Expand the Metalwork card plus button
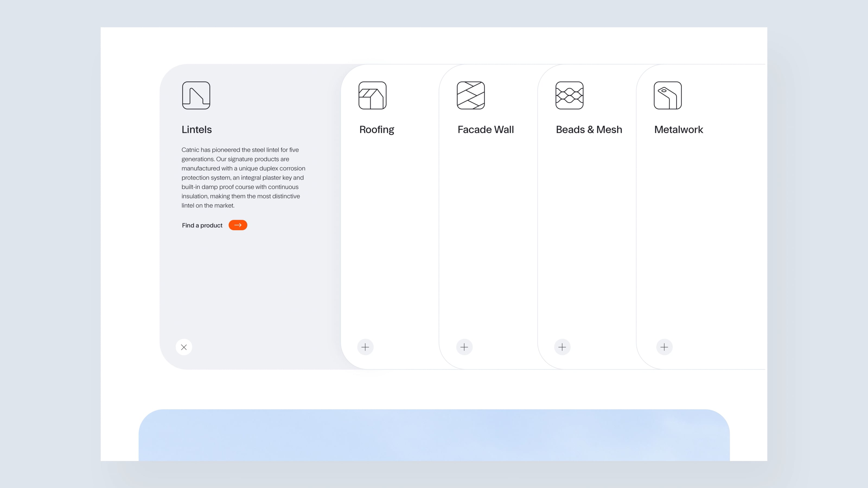Image resolution: width=868 pixels, height=488 pixels. 664,347
